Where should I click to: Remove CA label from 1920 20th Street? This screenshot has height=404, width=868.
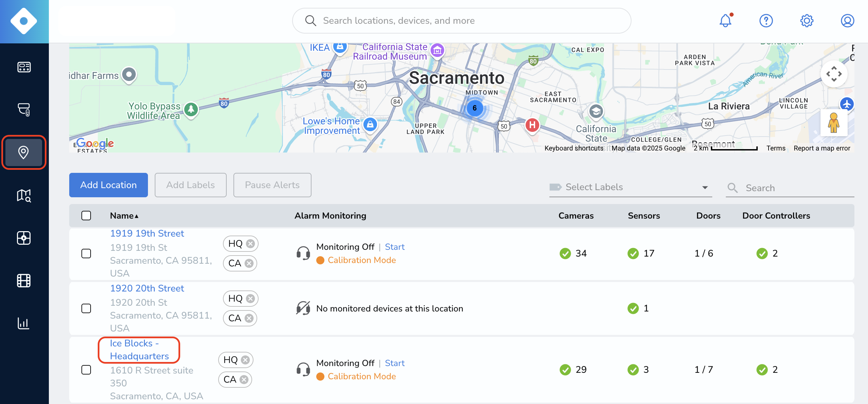coord(249,318)
